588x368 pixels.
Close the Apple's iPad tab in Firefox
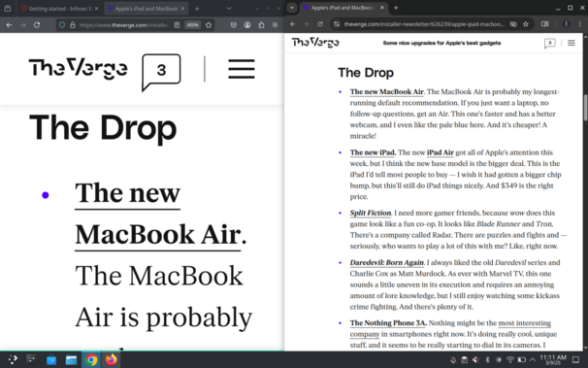point(182,8)
